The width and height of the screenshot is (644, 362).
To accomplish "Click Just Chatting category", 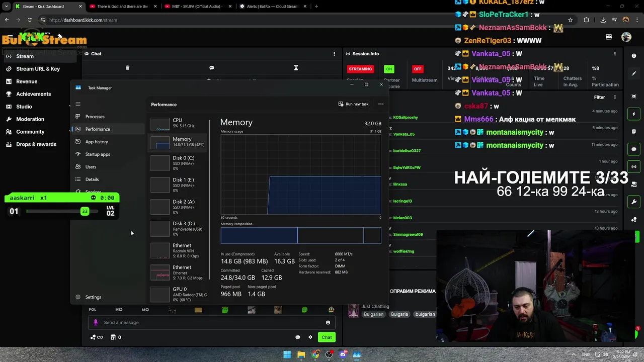I will click(375, 307).
